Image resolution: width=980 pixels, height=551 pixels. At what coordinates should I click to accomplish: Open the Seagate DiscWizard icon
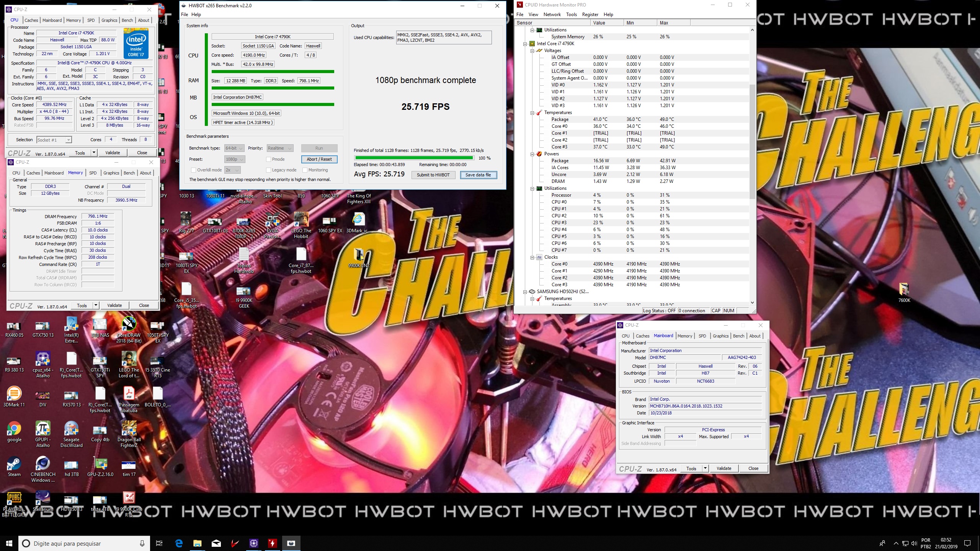click(x=72, y=434)
